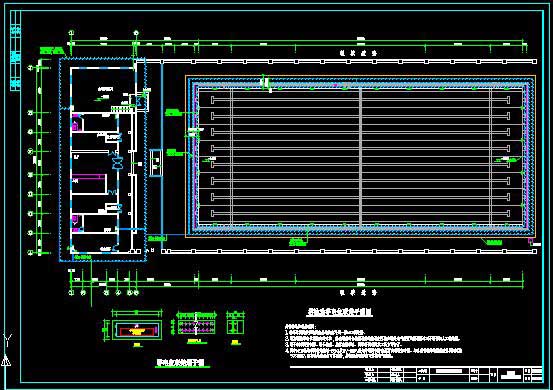Select the magenta horizontal line inside the building
The height and width of the screenshot is (390, 553).
(89, 175)
